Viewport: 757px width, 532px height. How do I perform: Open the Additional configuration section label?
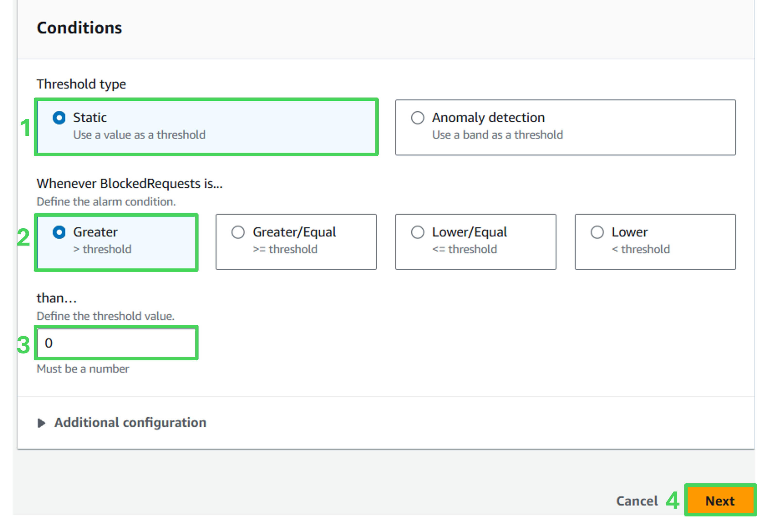[130, 423]
